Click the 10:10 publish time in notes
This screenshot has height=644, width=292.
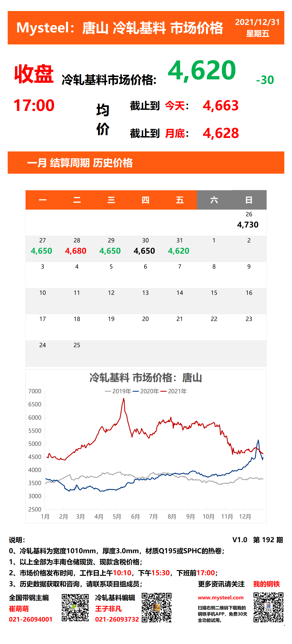[x=122, y=573]
